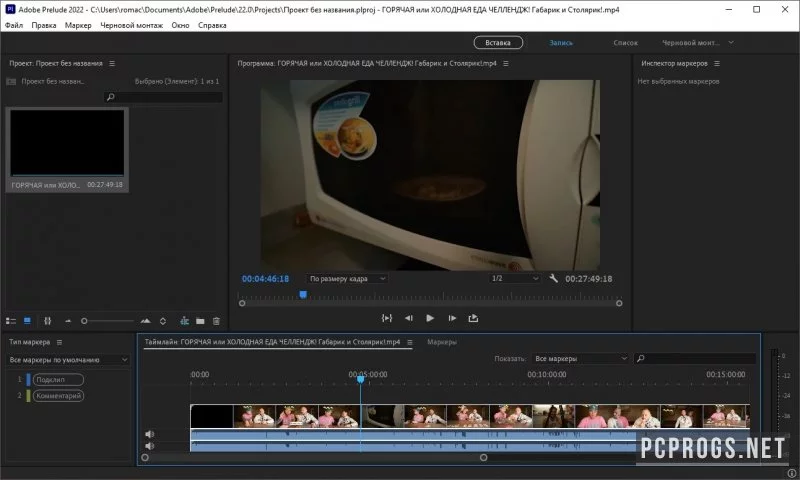Expand the fit-to-frame zoom dropdown
This screenshot has width=800, height=480.
point(347,279)
